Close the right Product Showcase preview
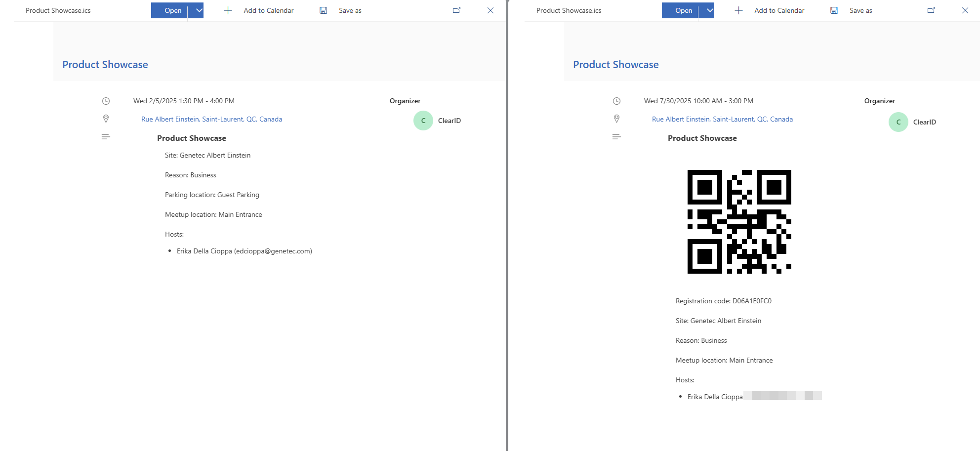Screen dimensions: 980x451 tap(965, 10)
